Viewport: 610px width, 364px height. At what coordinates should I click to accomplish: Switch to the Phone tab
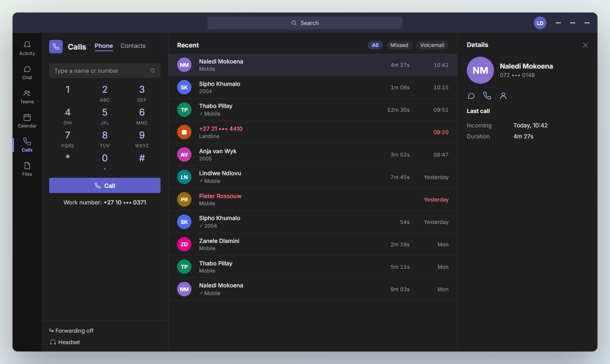pyautogui.click(x=104, y=46)
